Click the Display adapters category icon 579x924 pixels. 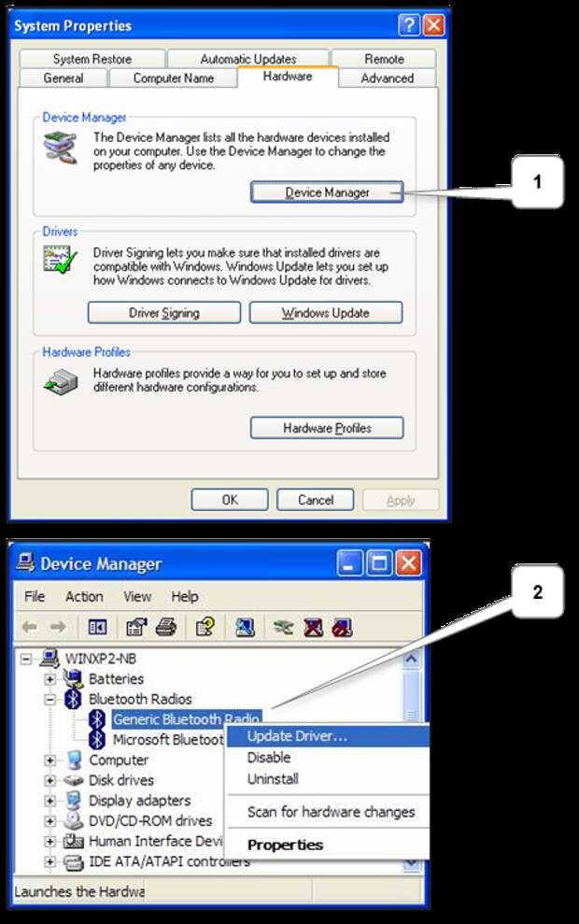point(74,801)
